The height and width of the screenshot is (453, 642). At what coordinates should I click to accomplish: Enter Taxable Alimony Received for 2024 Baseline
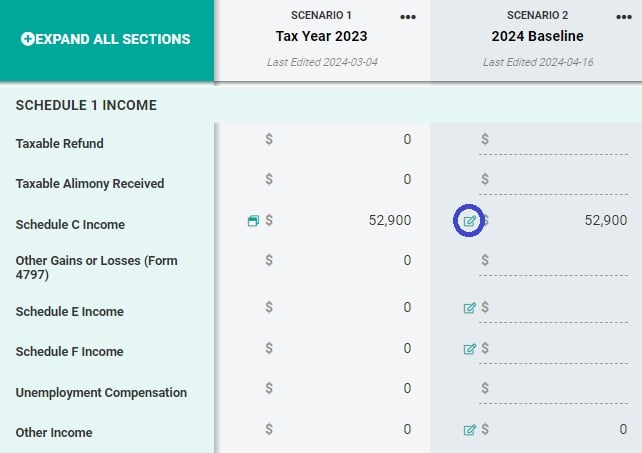pos(558,180)
